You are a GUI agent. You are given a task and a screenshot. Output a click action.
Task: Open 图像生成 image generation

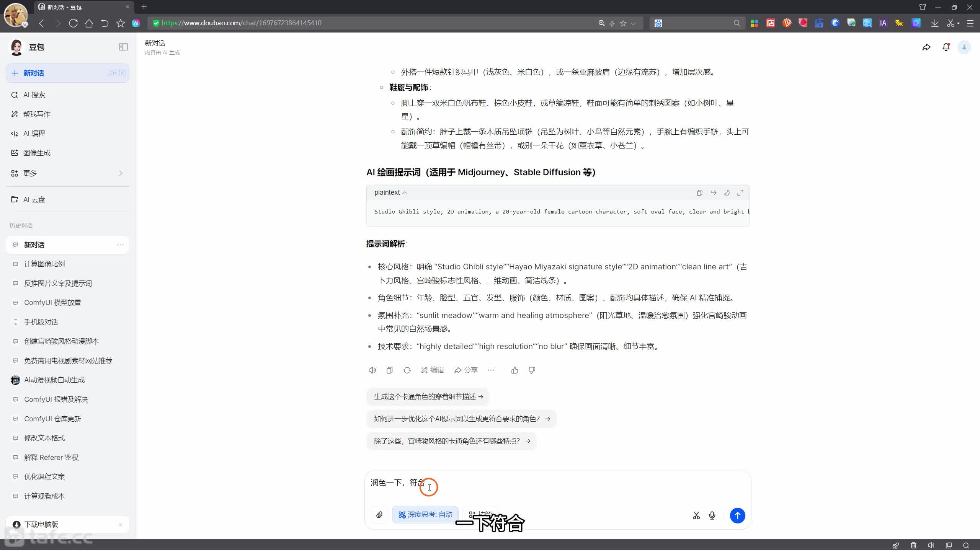(67, 153)
